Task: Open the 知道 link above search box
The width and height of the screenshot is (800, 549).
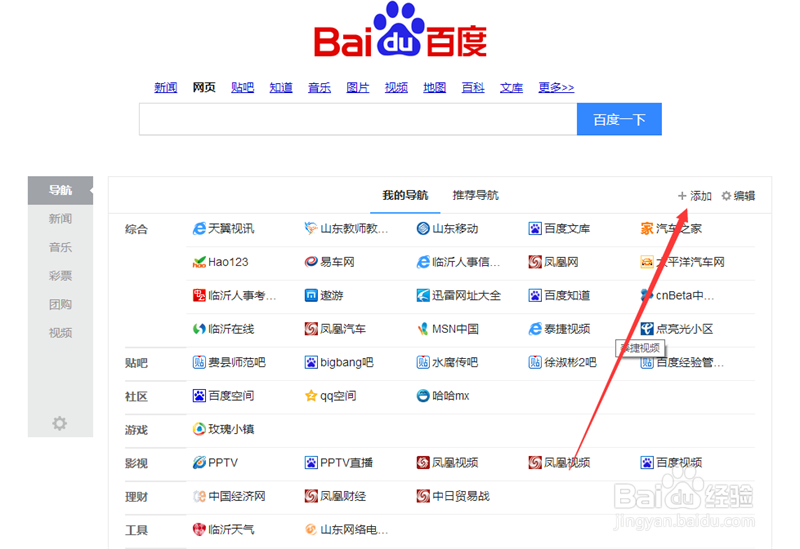Action: pos(281,88)
